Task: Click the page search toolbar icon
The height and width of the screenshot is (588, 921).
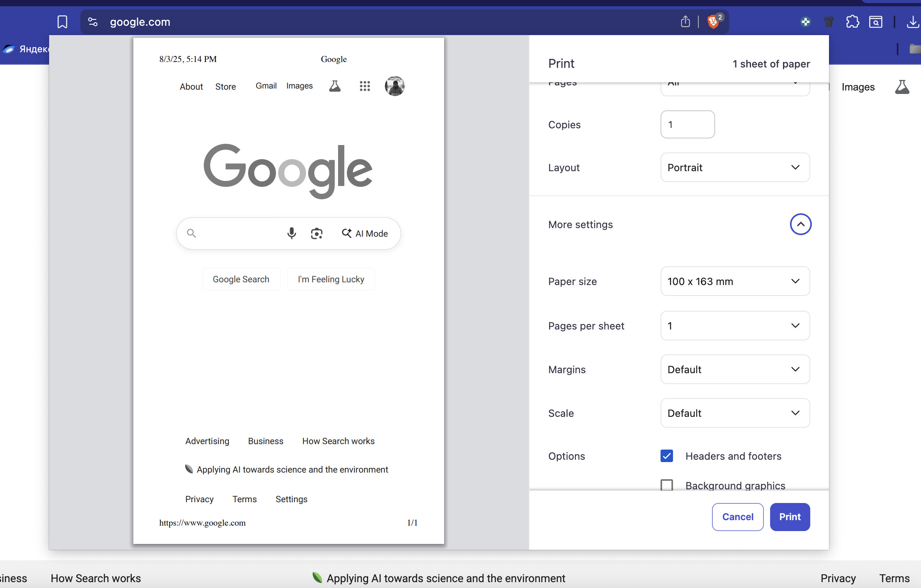Action: tap(876, 22)
